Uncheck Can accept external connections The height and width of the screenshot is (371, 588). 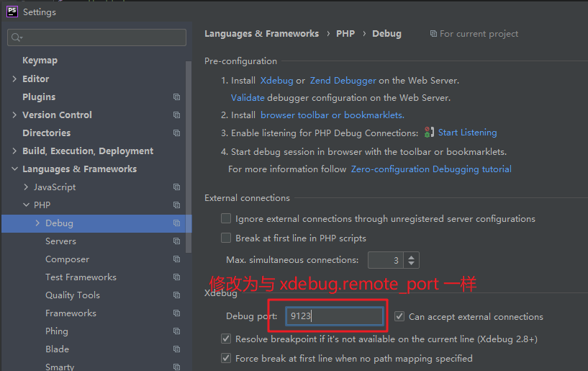coord(400,316)
